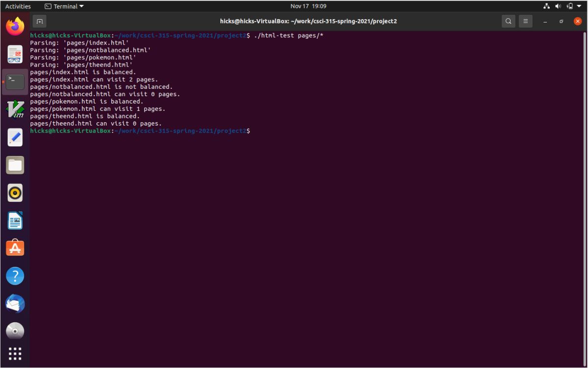Viewport: 588px width, 368px height.
Task: Click the command './html-test pages/*'
Action: (x=289, y=35)
